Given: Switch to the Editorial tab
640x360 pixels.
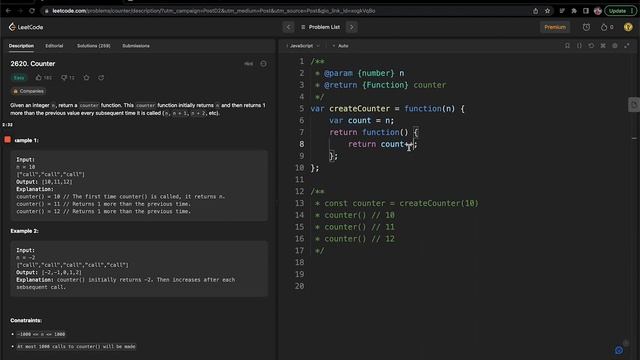Looking at the screenshot, I should pyautogui.click(x=54, y=46).
